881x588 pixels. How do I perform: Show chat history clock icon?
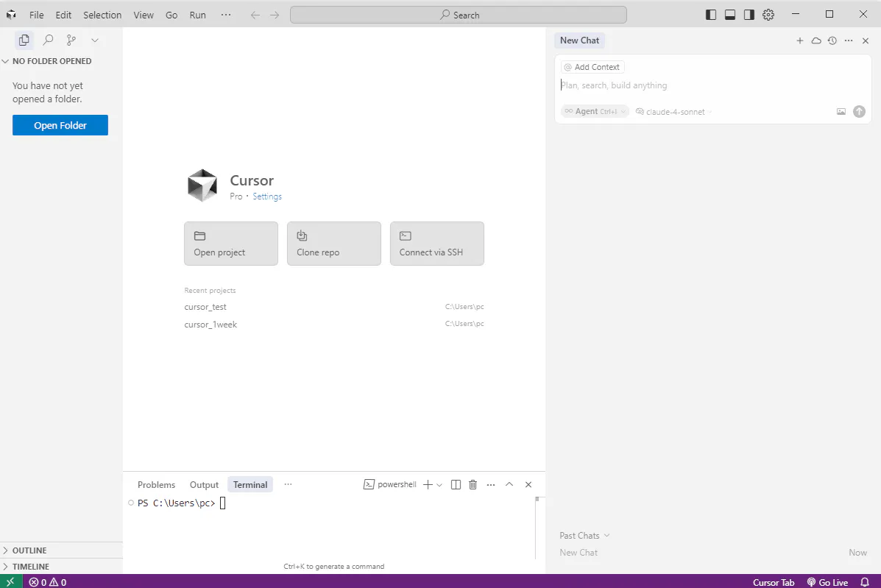tap(832, 40)
